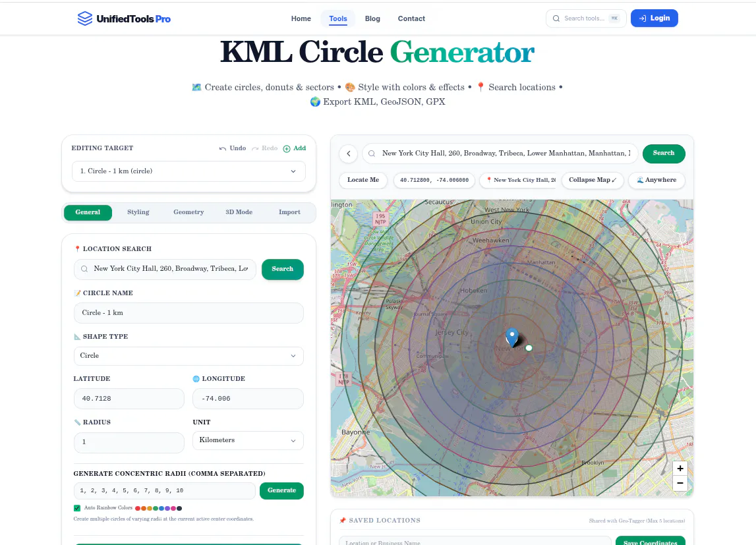This screenshot has height=545, width=756.
Task: Click the Add text link
Action: coord(299,148)
